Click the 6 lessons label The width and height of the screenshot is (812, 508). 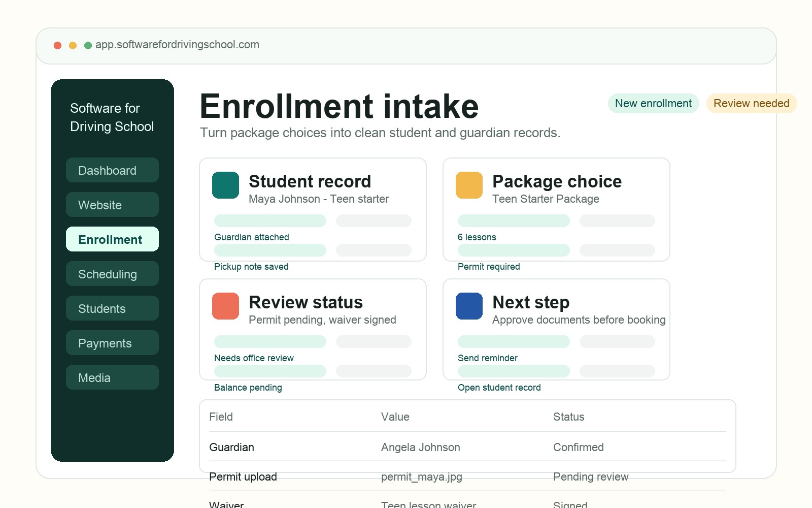tap(477, 237)
